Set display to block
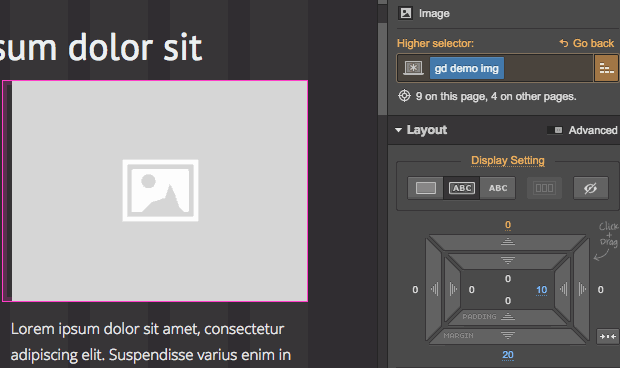This screenshot has width=620, height=368. 425,188
